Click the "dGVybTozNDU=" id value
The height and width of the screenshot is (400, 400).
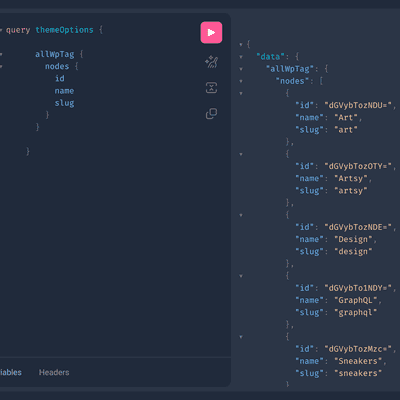click(x=358, y=105)
